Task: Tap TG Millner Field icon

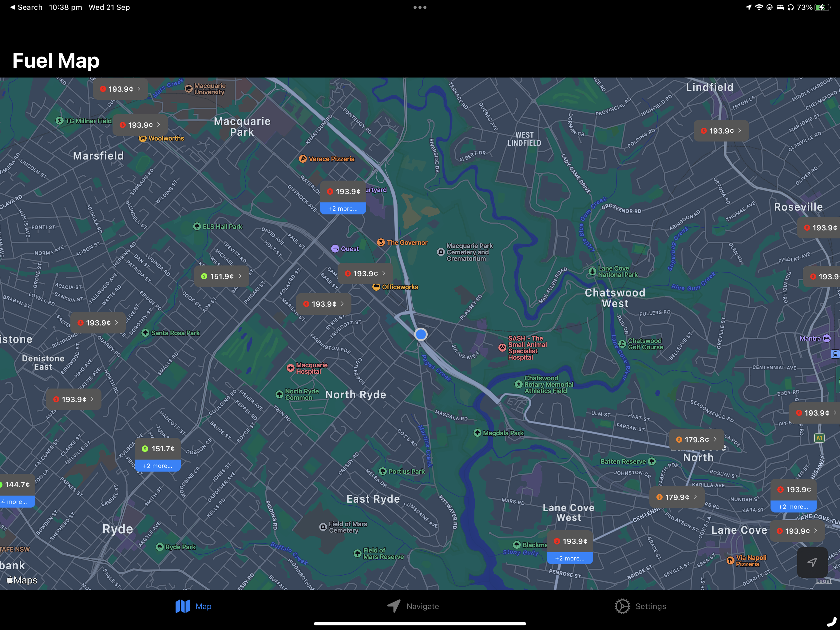Action: tap(60, 121)
